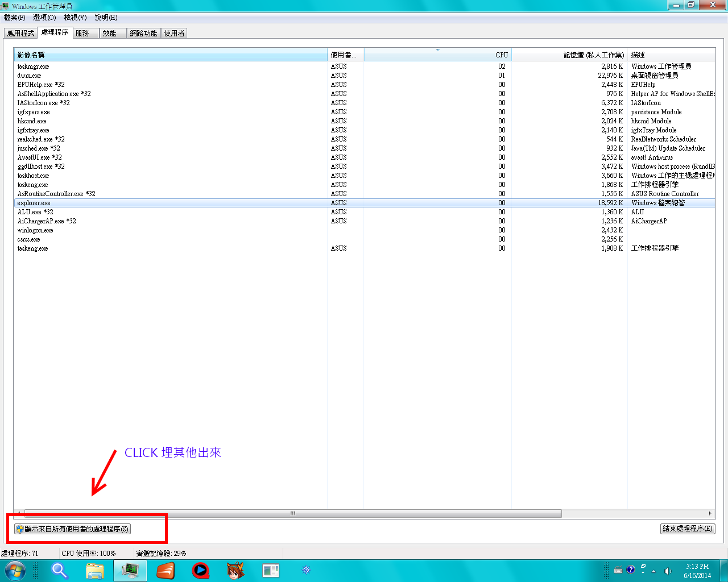Select the taskmgr.exe process row
Screen dimensions: 728x582
[365, 66]
